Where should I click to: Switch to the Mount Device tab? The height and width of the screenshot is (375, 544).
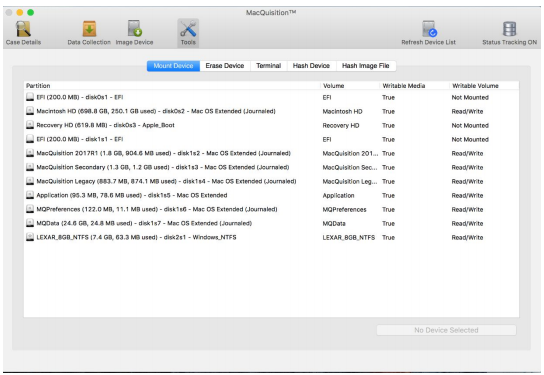[x=173, y=66]
